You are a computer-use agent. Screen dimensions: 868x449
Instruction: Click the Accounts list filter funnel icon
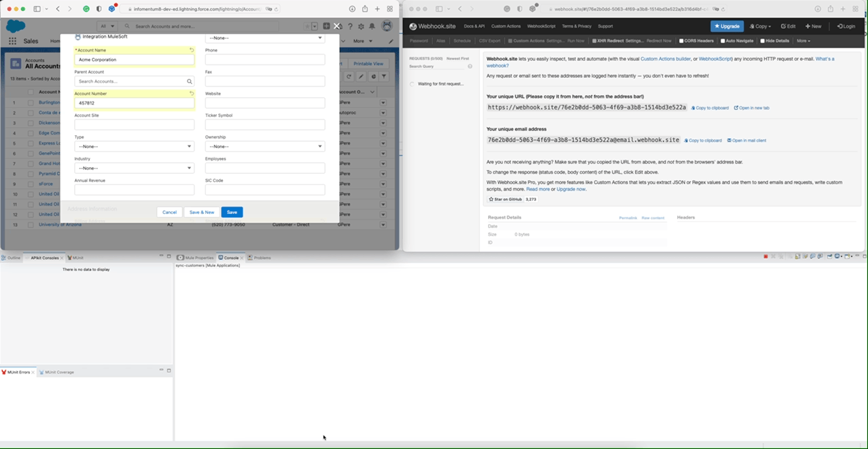coord(384,77)
